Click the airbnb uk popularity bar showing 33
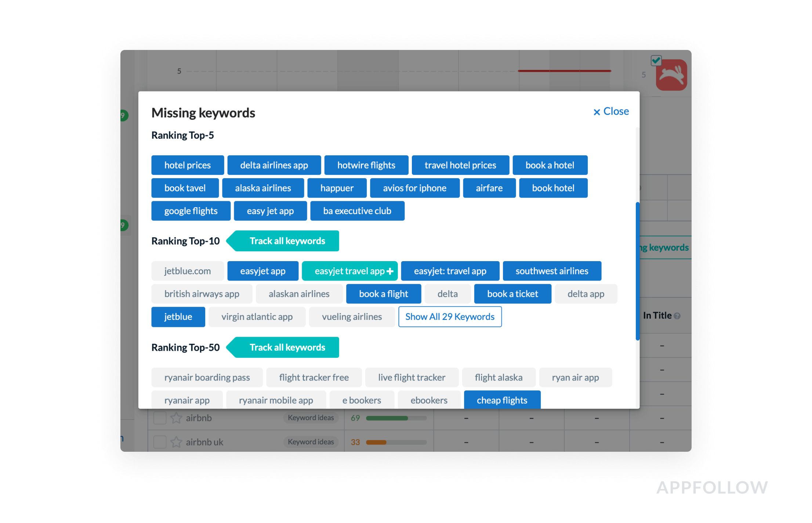 coord(396,442)
